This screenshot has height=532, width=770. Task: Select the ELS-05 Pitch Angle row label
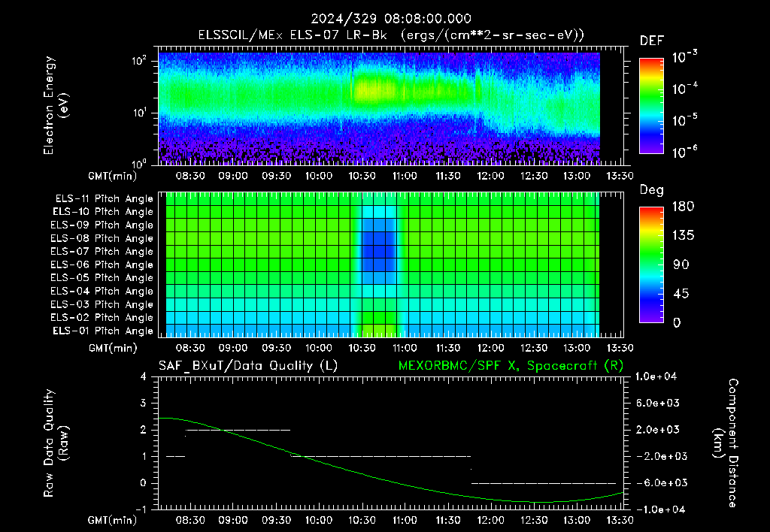102,278
